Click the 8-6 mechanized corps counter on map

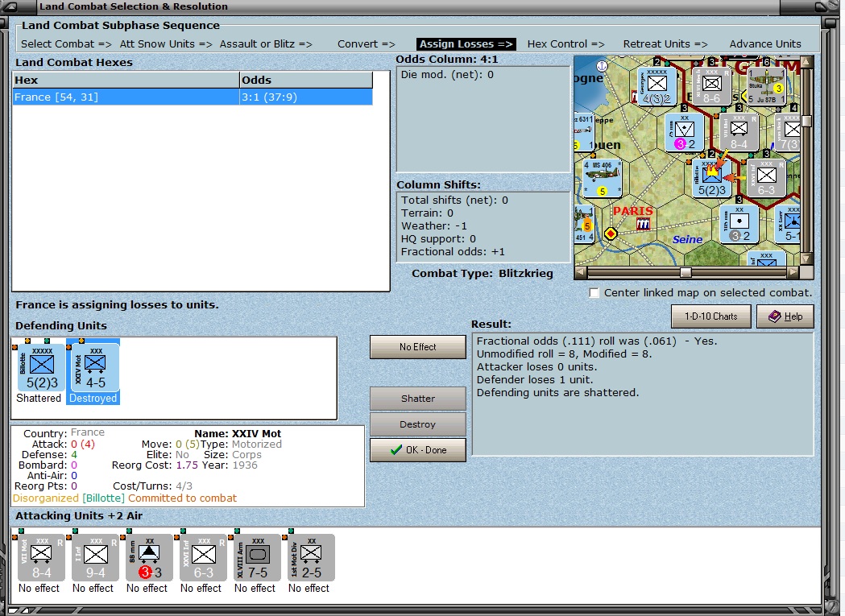[711, 85]
